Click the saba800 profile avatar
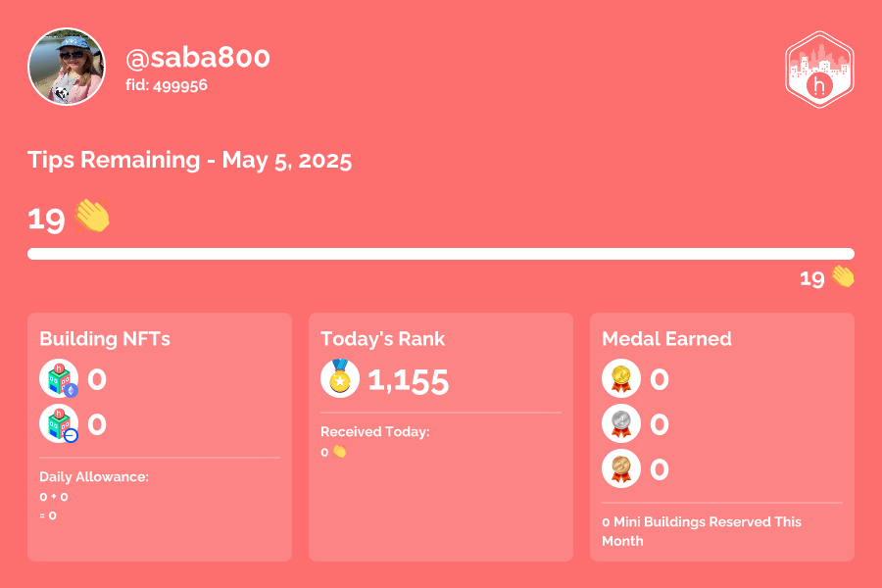The width and height of the screenshot is (882, 588). pyautogui.click(x=67, y=67)
